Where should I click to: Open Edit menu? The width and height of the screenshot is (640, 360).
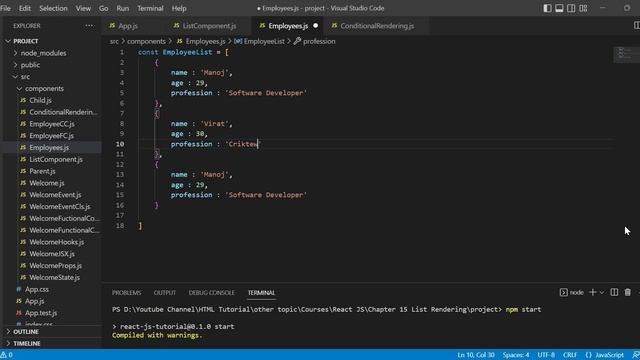[24, 8]
